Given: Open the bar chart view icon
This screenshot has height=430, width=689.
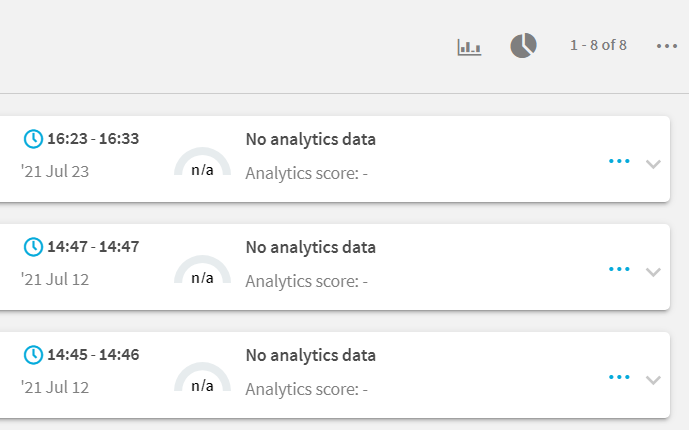Looking at the screenshot, I should tap(469, 47).
